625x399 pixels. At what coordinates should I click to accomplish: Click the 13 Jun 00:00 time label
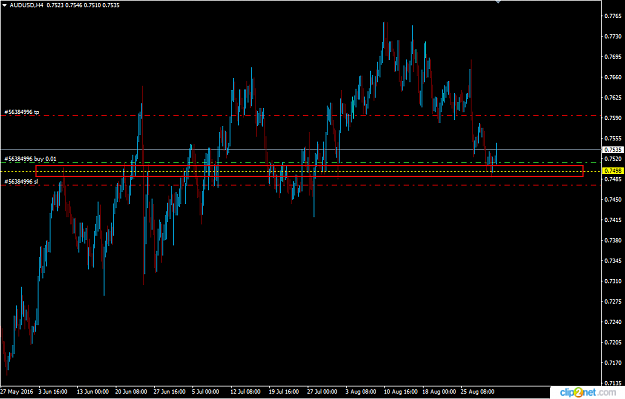tap(92, 391)
